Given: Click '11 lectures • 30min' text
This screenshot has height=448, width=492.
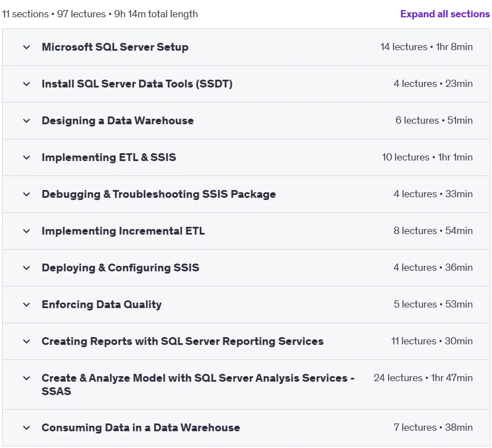Looking at the screenshot, I should pos(432,341).
